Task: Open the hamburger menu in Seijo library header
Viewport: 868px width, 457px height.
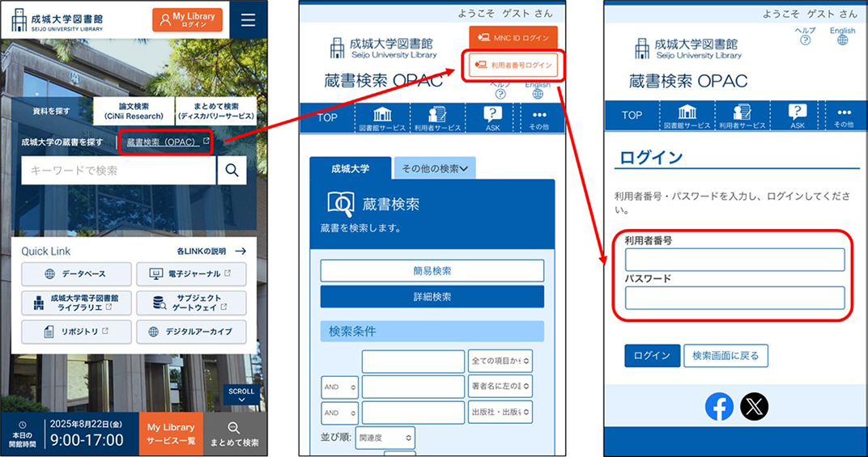Action: [x=248, y=20]
